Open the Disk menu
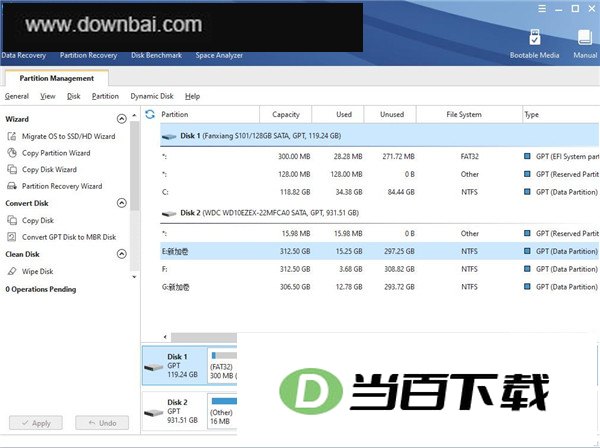 [73, 96]
